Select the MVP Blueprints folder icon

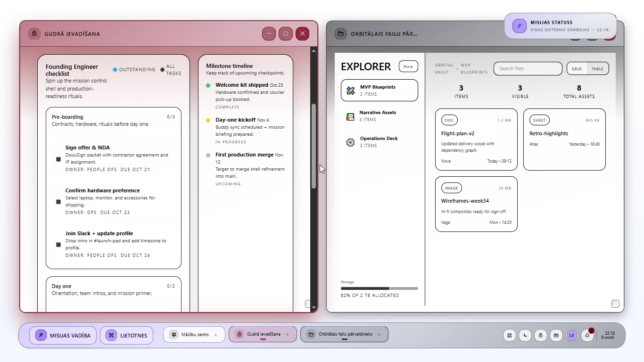[x=349, y=90]
